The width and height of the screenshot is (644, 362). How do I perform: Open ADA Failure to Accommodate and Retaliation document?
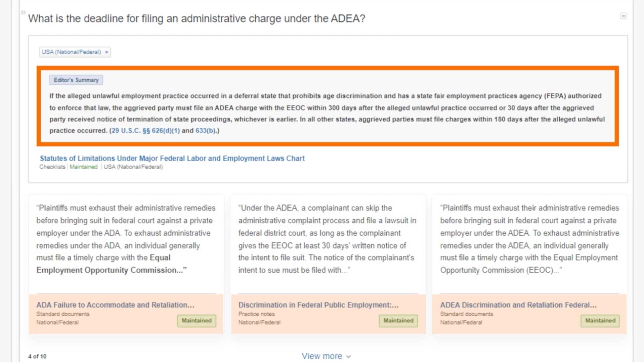tap(115, 305)
